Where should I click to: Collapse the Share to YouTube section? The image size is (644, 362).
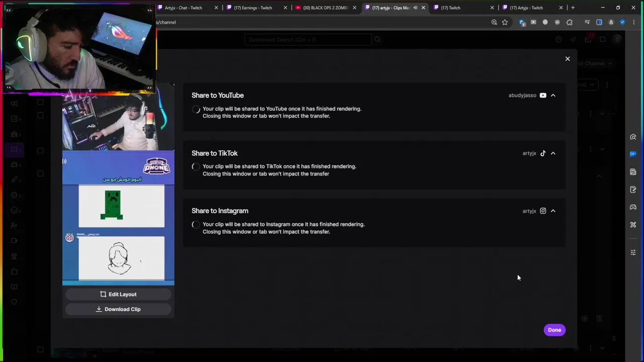tap(553, 95)
